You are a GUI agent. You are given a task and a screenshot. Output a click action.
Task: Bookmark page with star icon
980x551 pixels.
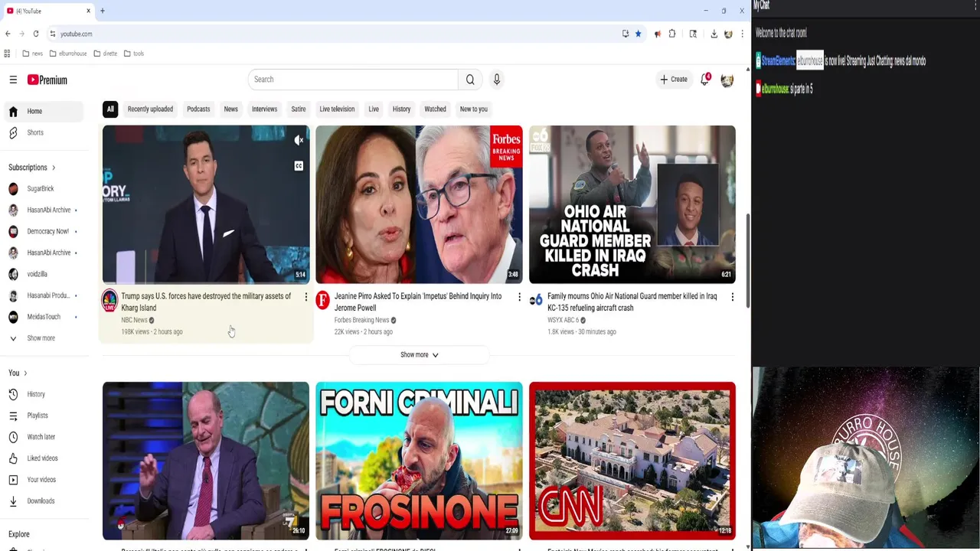638,34
